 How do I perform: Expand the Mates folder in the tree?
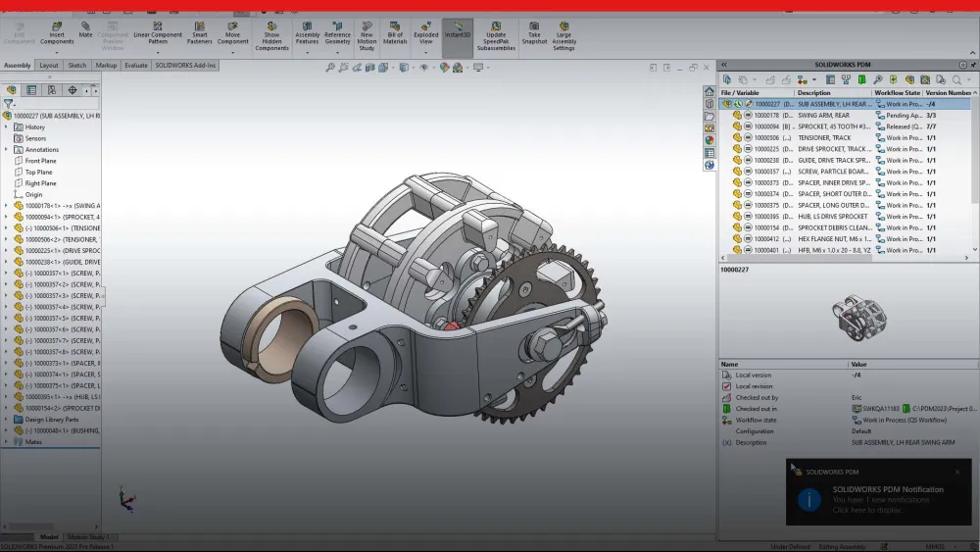7,441
